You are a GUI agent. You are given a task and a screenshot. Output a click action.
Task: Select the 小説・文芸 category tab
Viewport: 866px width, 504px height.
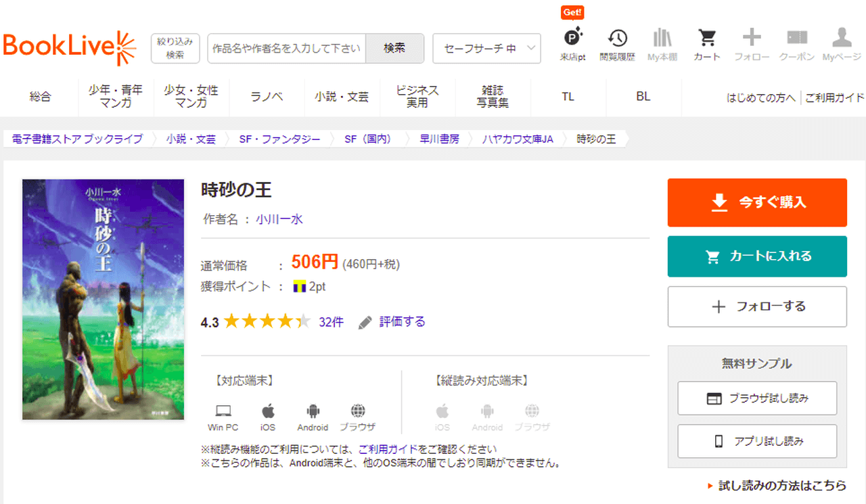point(342,97)
